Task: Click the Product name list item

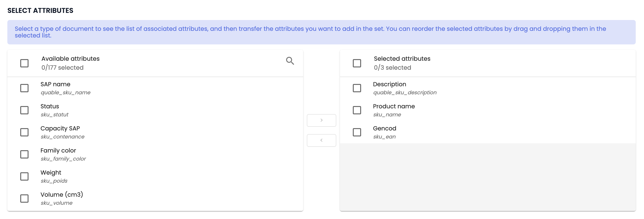Action: pyautogui.click(x=394, y=110)
